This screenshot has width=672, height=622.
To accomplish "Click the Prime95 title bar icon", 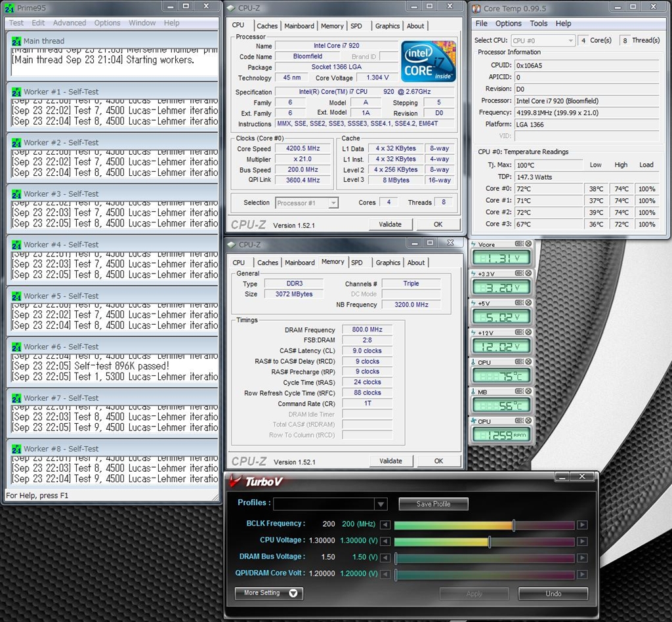I will (x=10, y=9).
